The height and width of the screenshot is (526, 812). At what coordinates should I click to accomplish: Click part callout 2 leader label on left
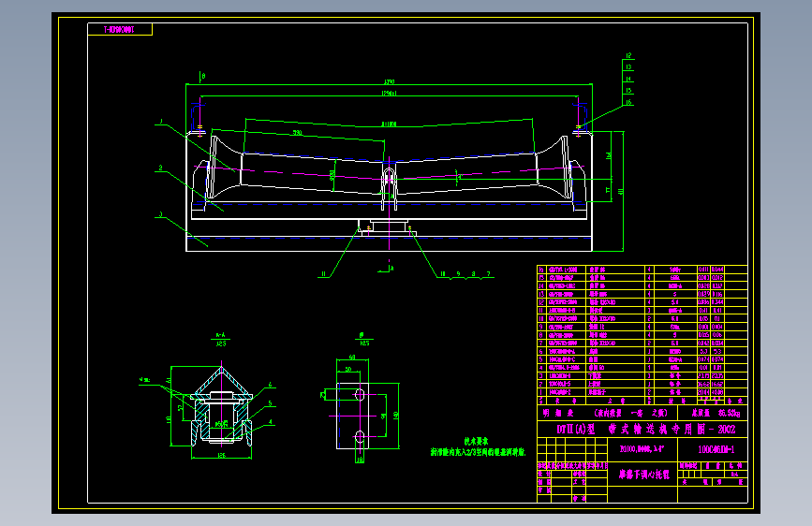[x=160, y=168]
